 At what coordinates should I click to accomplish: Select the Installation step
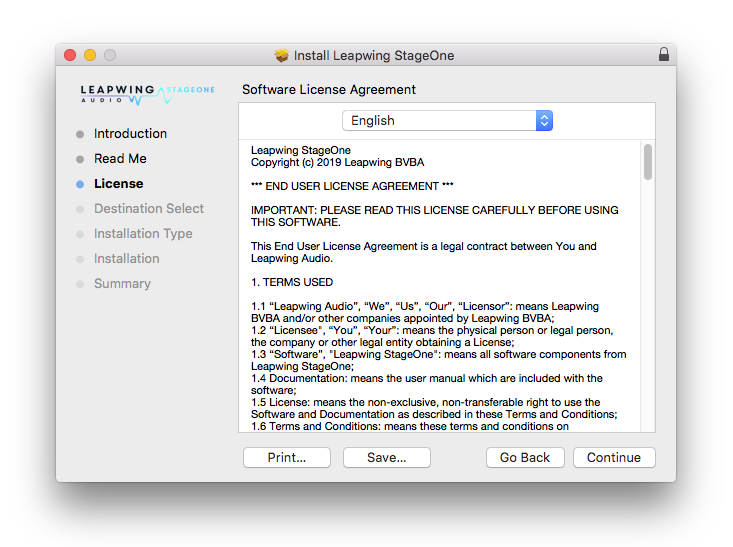[x=127, y=259]
